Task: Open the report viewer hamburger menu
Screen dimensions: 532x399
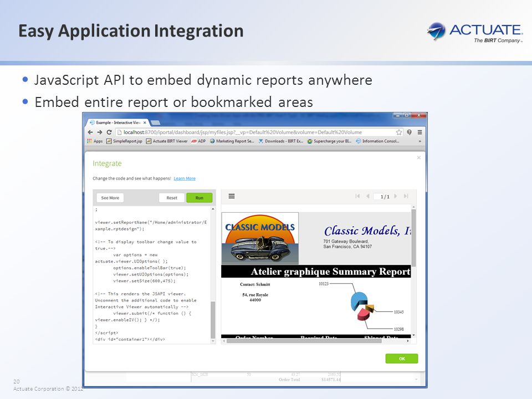Action: (x=232, y=196)
